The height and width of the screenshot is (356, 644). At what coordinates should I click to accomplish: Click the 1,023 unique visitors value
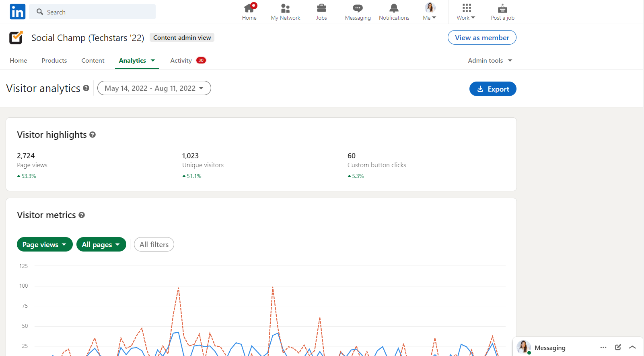(190, 155)
